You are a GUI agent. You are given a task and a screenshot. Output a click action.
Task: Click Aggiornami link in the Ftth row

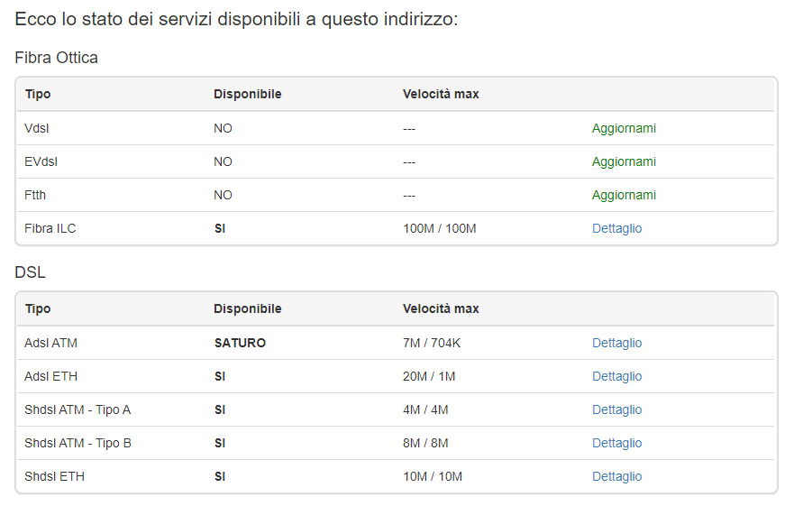(624, 195)
